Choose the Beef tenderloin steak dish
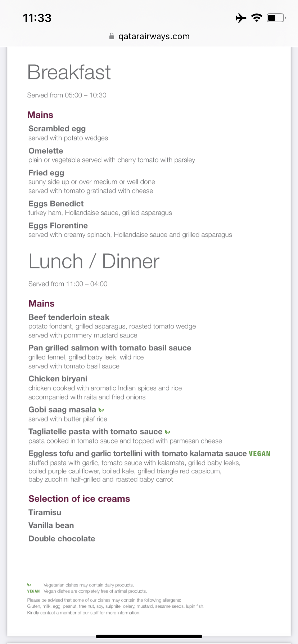The image size is (298, 644). [x=69, y=317]
